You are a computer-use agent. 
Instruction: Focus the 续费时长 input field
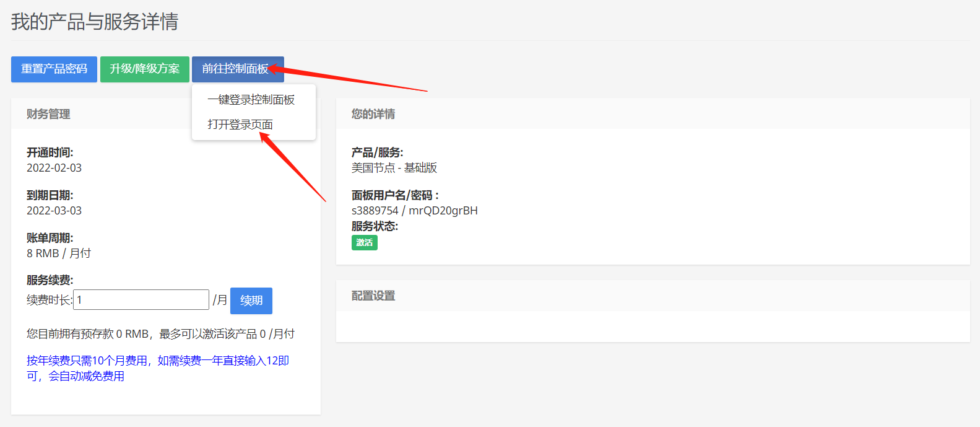tap(141, 300)
